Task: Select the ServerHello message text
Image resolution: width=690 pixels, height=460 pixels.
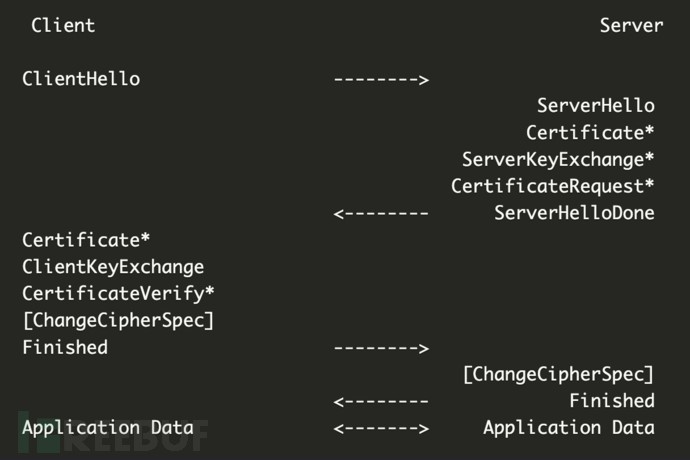Action: [595, 106]
